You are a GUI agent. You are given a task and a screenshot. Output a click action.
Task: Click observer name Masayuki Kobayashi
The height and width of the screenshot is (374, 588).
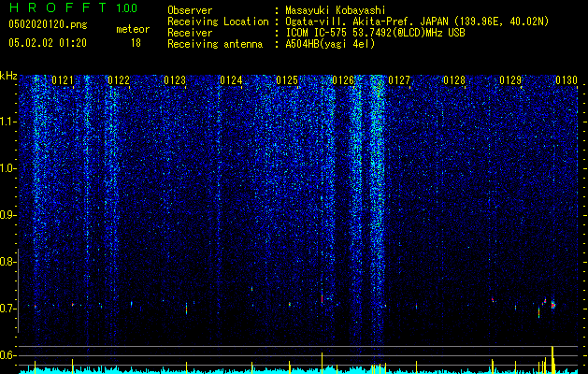[336, 10]
